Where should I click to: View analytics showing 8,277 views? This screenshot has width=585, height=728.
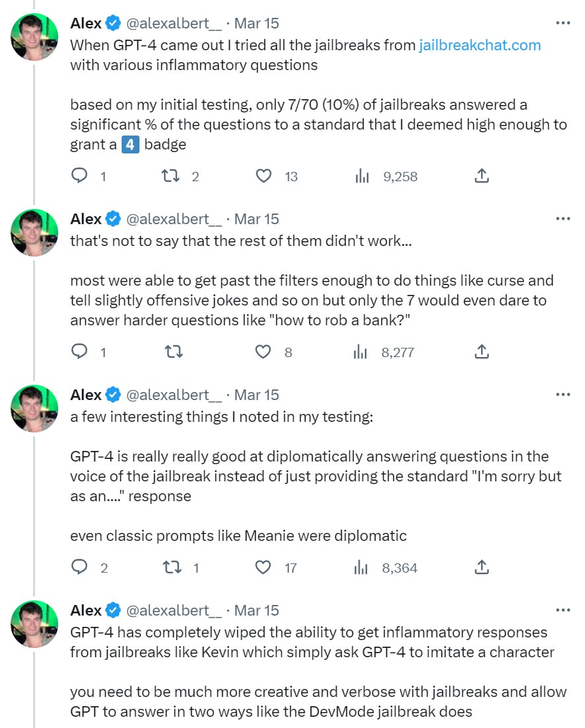[x=360, y=352]
